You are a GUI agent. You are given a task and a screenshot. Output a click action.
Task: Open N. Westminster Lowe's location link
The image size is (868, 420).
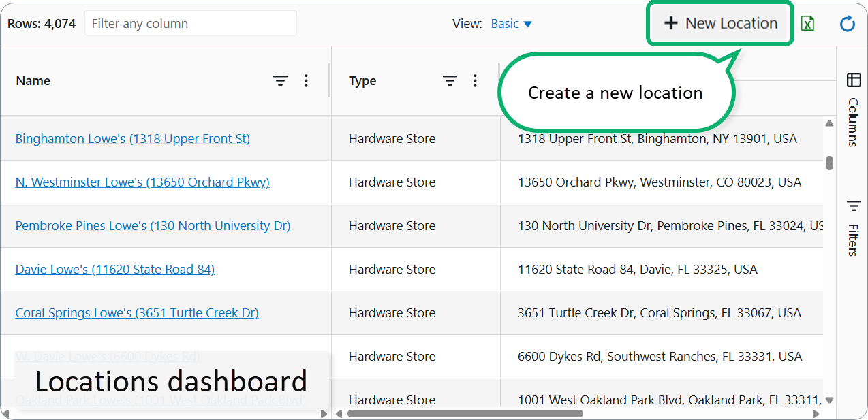(x=142, y=182)
